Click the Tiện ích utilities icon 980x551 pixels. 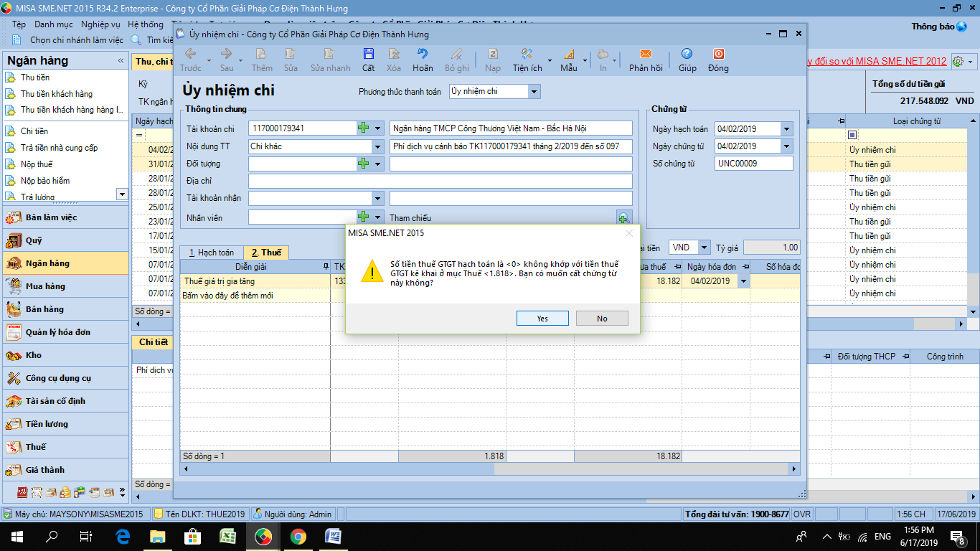tap(526, 54)
